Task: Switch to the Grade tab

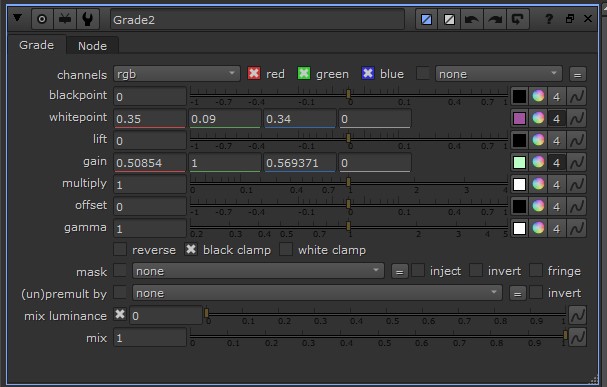Action: (36, 45)
